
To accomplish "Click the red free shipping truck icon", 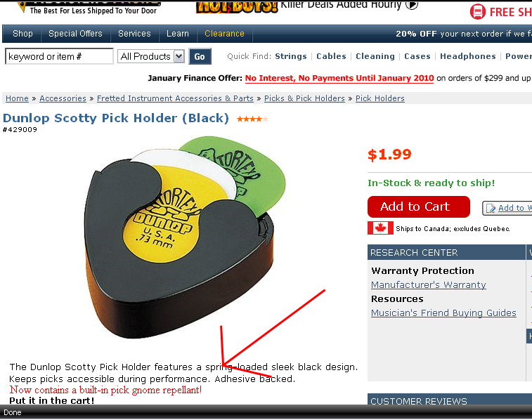I will pos(478,12).
